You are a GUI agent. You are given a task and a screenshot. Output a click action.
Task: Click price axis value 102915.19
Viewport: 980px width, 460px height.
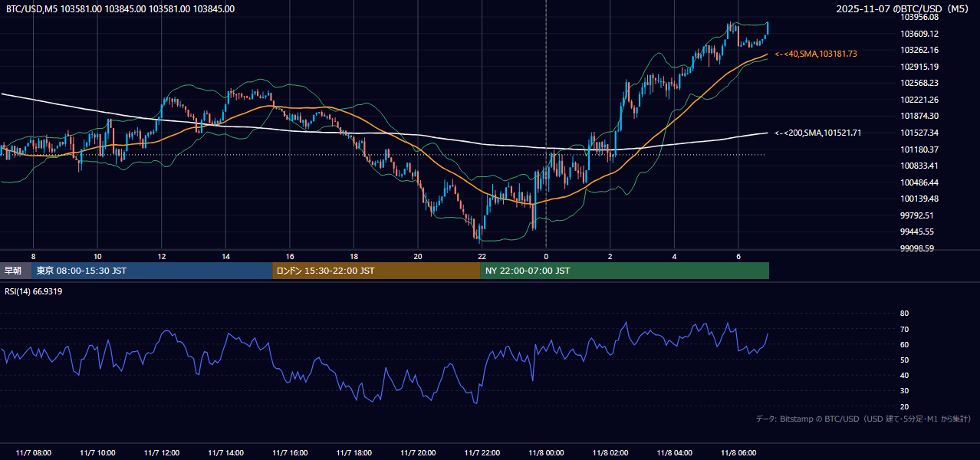(920, 67)
